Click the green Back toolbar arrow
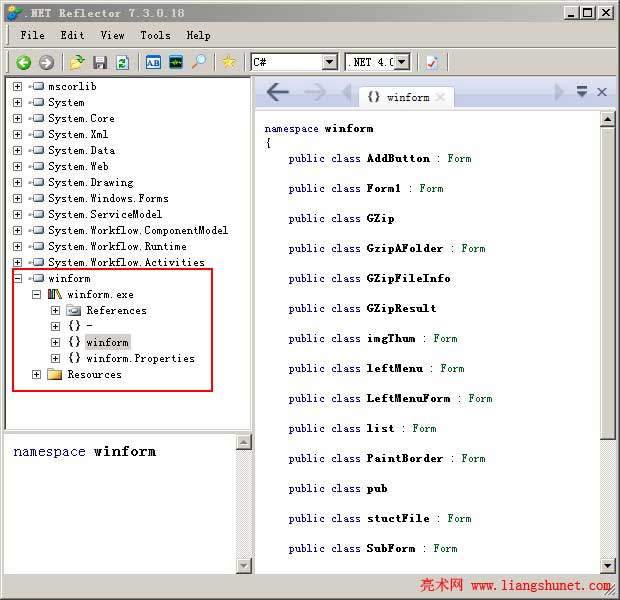This screenshot has height=600, width=620. tap(23, 62)
